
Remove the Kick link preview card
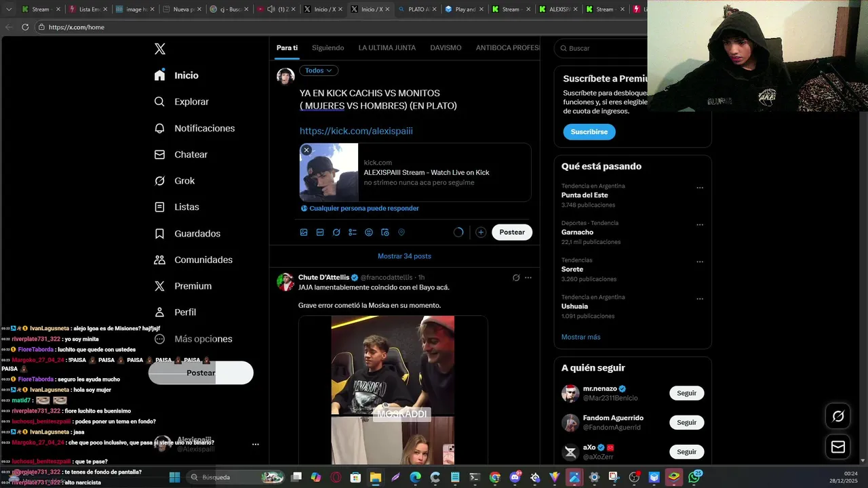[x=307, y=150]
